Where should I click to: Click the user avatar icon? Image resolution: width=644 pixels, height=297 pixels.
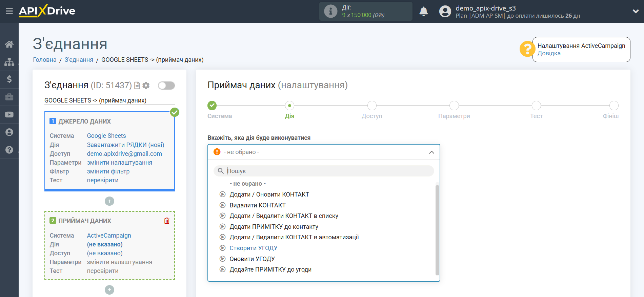click(445, 12)
